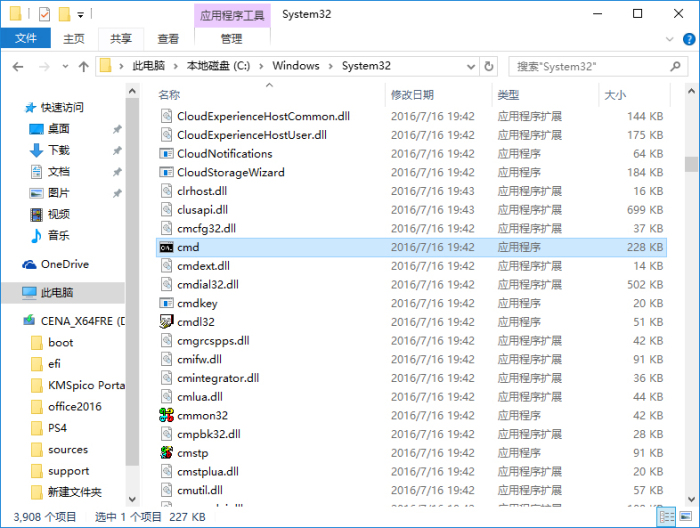Click the navigation pane scrollbar thumb
The image size is (700, 528).
(x=132, y=283)
